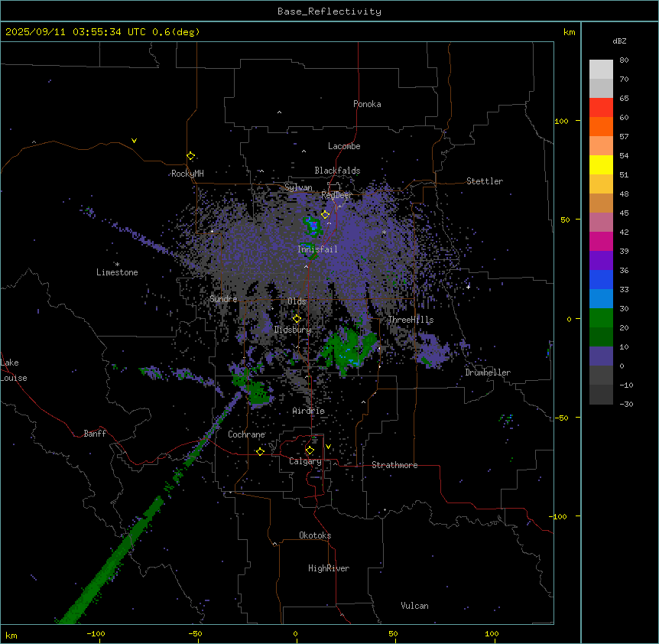Click the yellow station marker near Rocky MH

[190, 156]
